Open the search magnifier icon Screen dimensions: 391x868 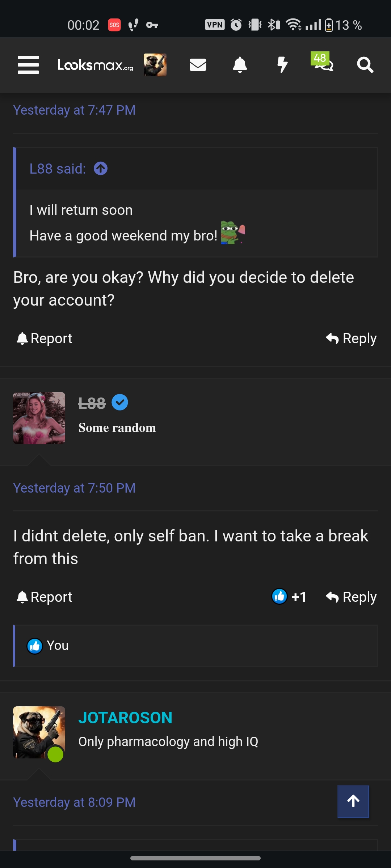pyautogui.click(x=365, y=65)
